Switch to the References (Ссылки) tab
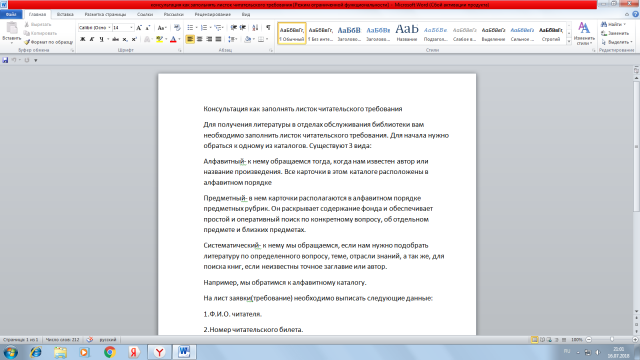This screenshot has height=360, width=640. [x=145, y=14]
